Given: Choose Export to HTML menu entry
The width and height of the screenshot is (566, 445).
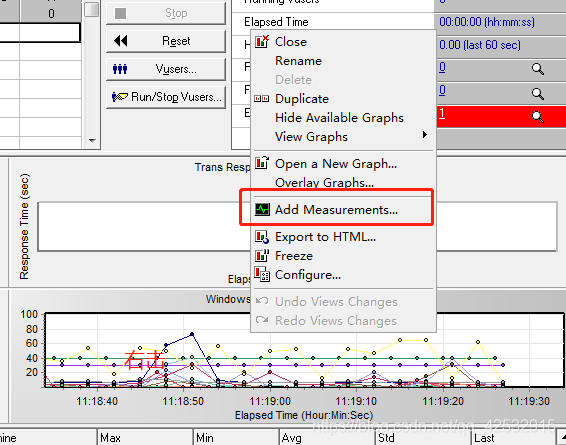Looking at the screenshot, I should tap(325, 237).
